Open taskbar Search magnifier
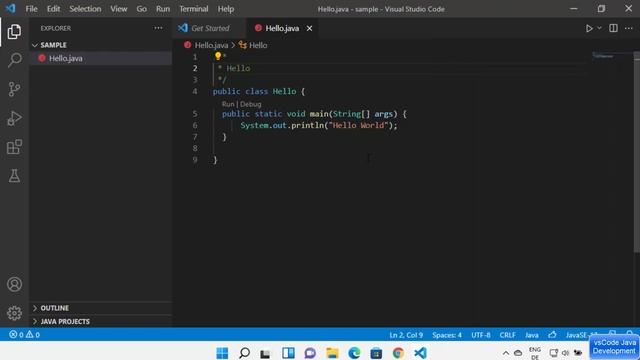640x360 pixels. pyautogui.click(x=244, y=353)
